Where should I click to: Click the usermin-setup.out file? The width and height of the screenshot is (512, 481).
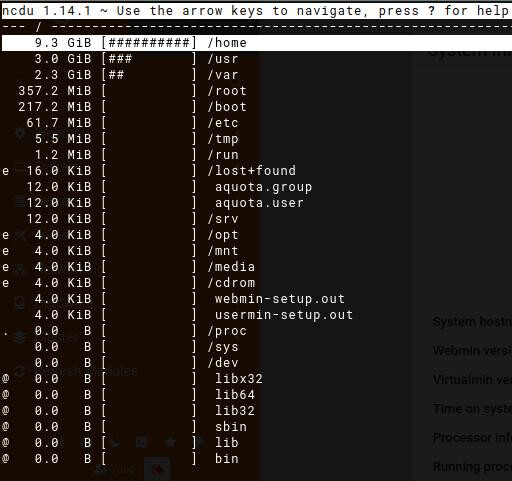[x=284, y=315]
